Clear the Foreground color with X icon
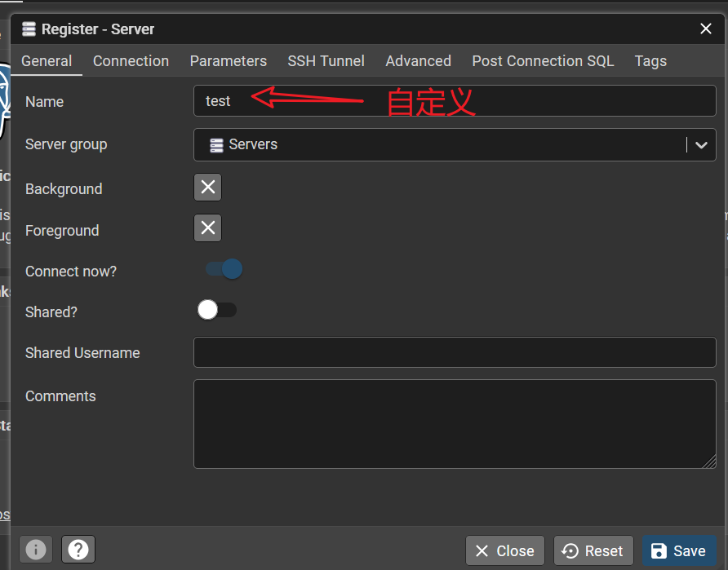The height and width of the screenshot is (570, 728). tap(207, 228)
